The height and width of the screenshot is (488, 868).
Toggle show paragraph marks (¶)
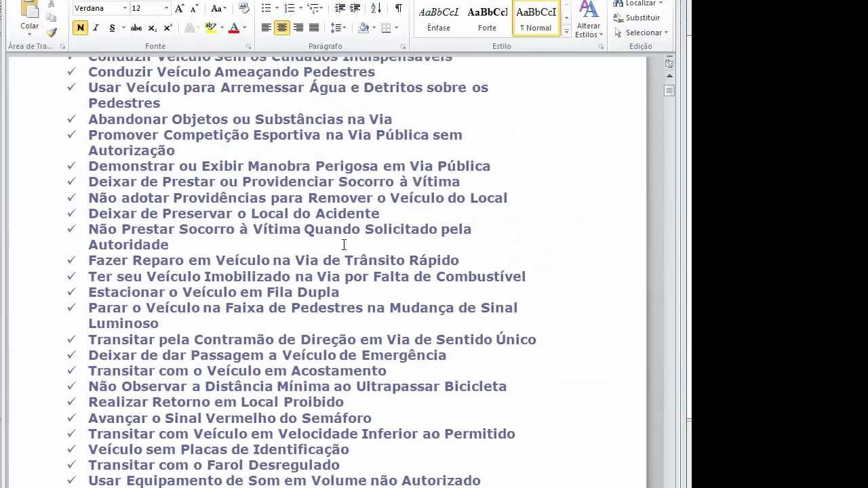[398, 8]
